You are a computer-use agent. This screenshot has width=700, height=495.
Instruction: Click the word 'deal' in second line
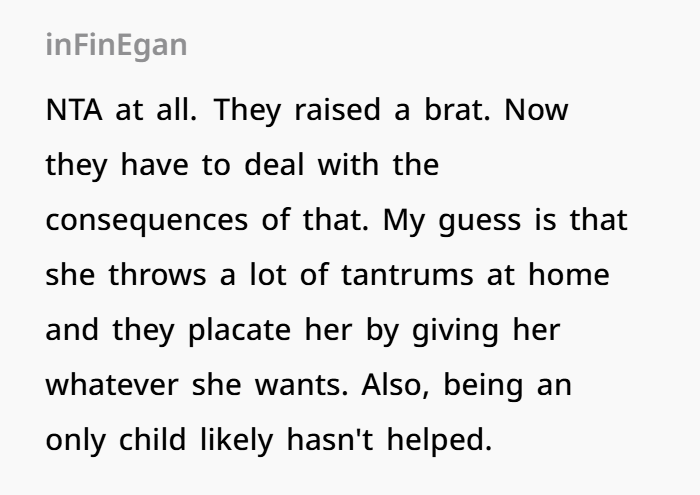tap(274, 165)
